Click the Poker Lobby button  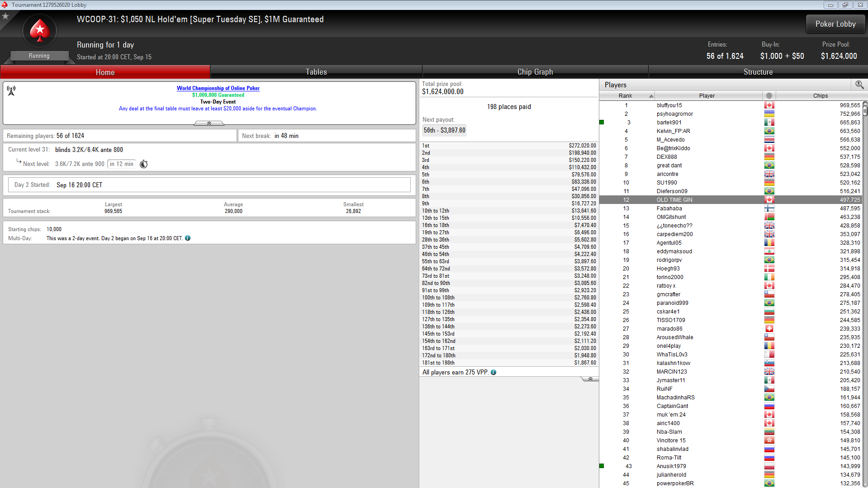pyautogui.click(x=835, y=24)
